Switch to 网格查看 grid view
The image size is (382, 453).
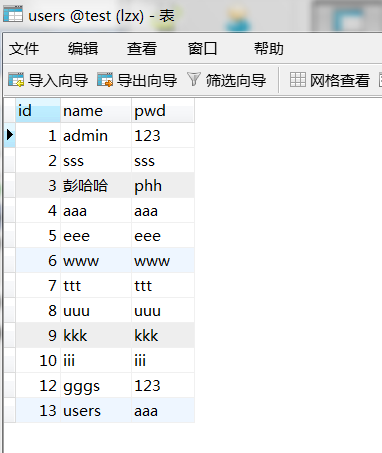point(330,80)
